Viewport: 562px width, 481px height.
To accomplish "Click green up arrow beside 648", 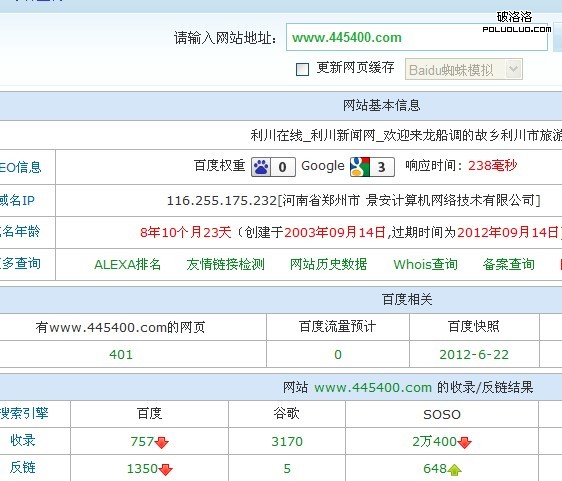I will click(454, 469).
